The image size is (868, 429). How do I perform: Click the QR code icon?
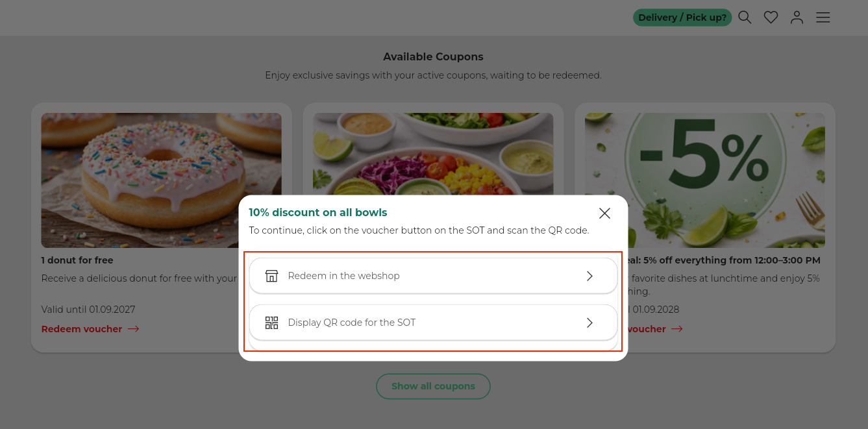point(271,323)
